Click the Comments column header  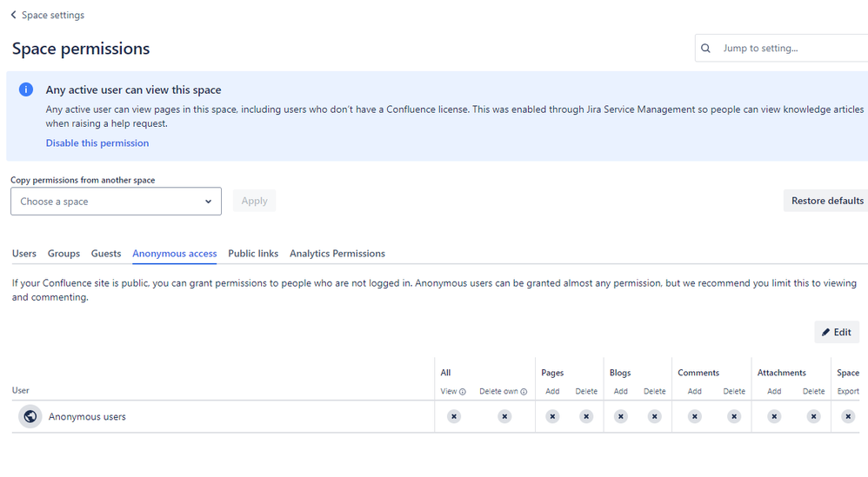pos(698,373)
